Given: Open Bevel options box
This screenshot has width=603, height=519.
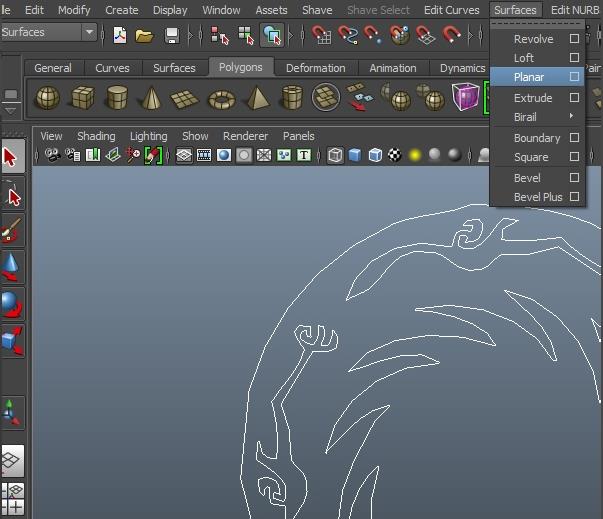Looking at the screenshot, I should (x=574, y=178).
